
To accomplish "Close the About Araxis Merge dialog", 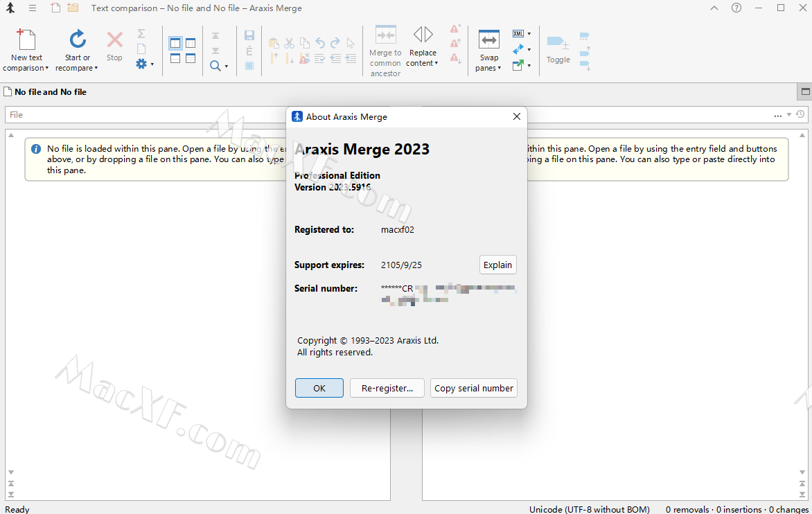I will pos(516,117).
